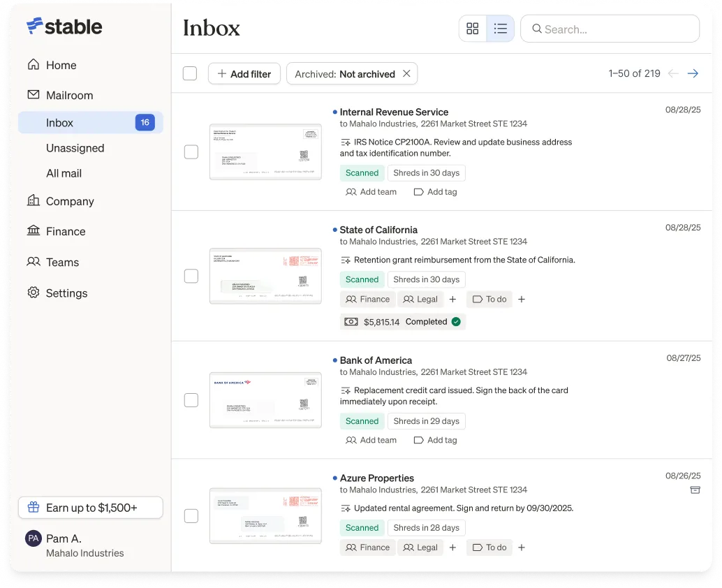722x588 pixels.
Task: Select Inbox in the sidebar
Action: [90, 122]
